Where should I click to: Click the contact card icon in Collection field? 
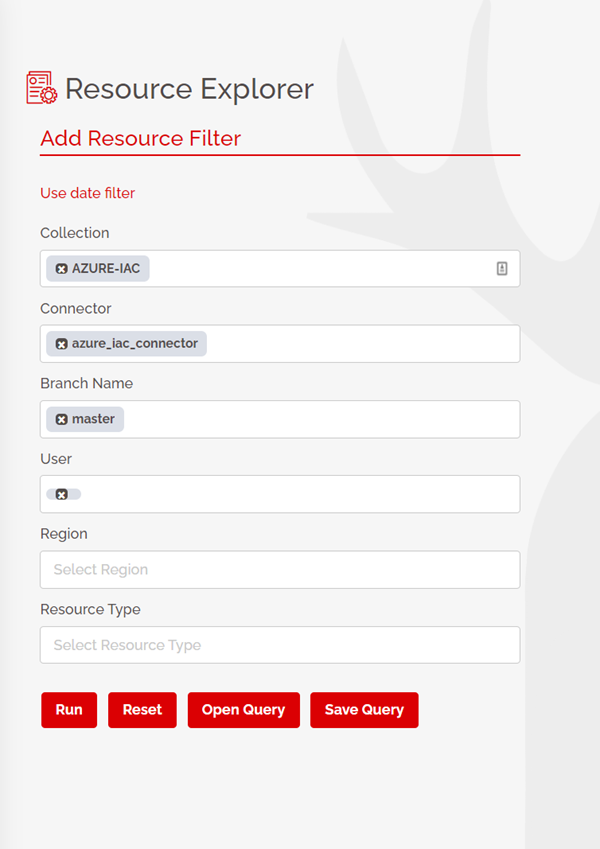[x=502, y=269]
